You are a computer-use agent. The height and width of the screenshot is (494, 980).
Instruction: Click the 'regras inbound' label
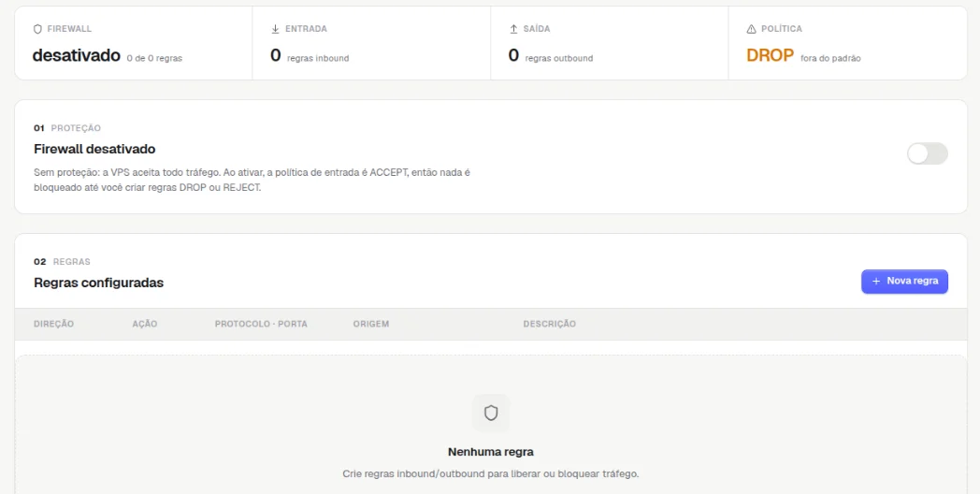(318, 58)
